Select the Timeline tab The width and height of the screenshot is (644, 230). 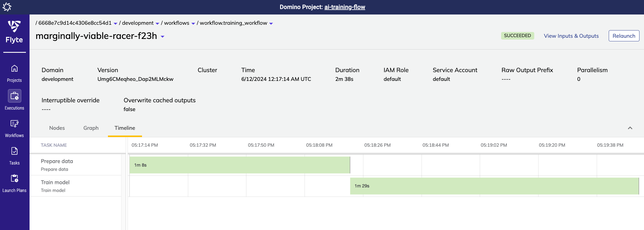coord(125,128)
